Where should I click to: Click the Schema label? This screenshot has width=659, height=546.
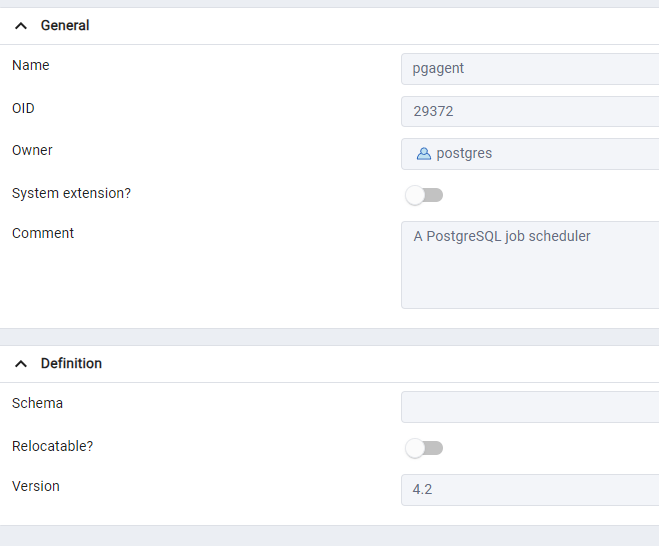point(37,404)
